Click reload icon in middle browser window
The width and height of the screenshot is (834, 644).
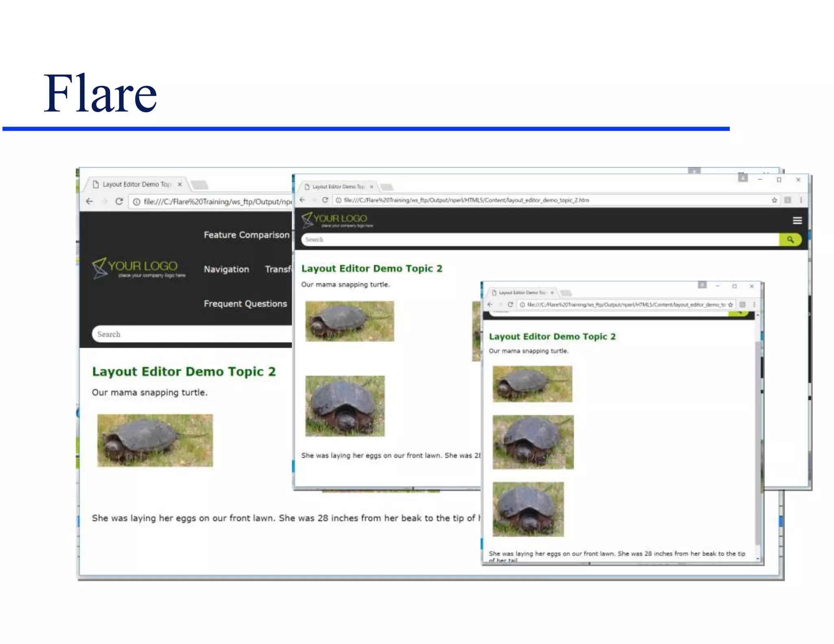click(x=325, y=200)
